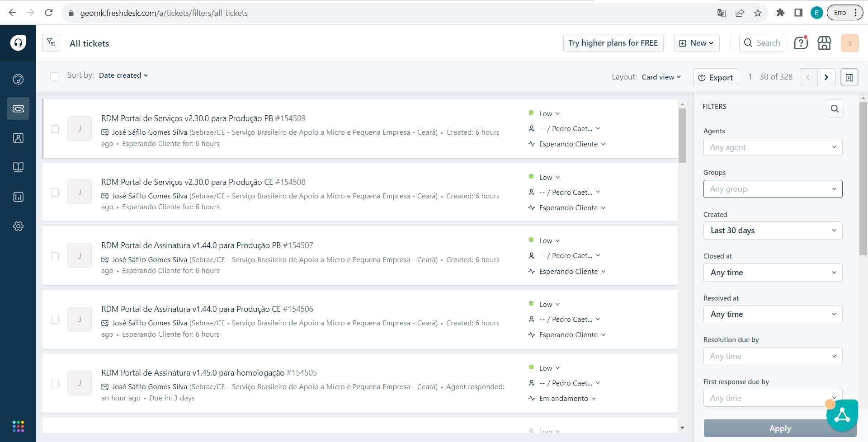Click the ticket list vertical scrollbar
The image size is (868, 442).
[682, 136]
